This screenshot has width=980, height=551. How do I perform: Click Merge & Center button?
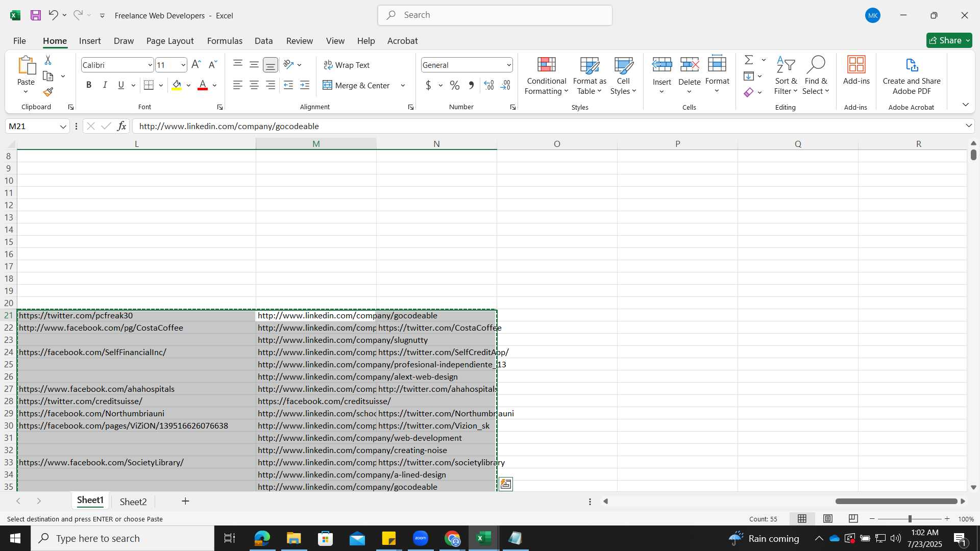(x=356, y=85)
